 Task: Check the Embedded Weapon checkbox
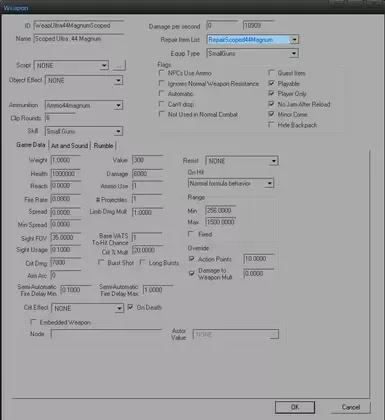tap(33, 322)
